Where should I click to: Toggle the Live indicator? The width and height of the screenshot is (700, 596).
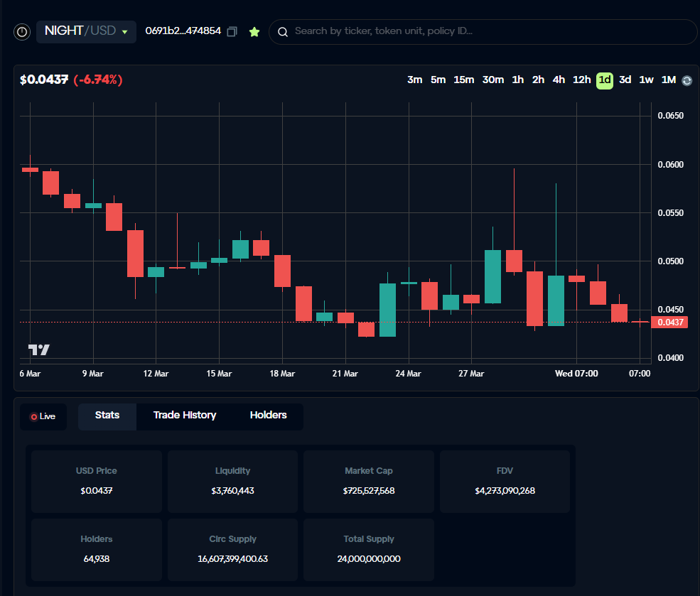(x=43, y=416)
